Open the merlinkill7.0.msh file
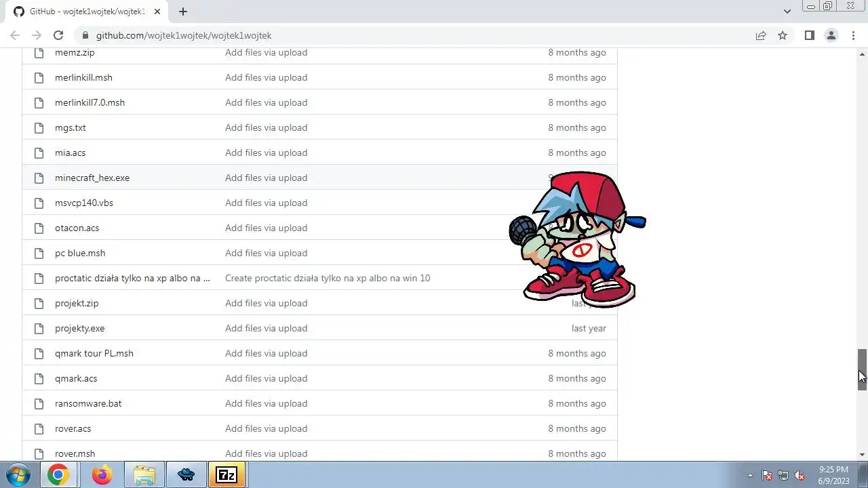The height and width of the screenshot is (488, 868). (x=90, y=102)
